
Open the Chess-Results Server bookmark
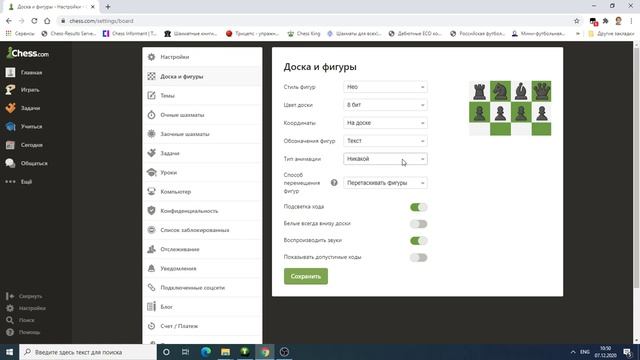coord(69,33)
